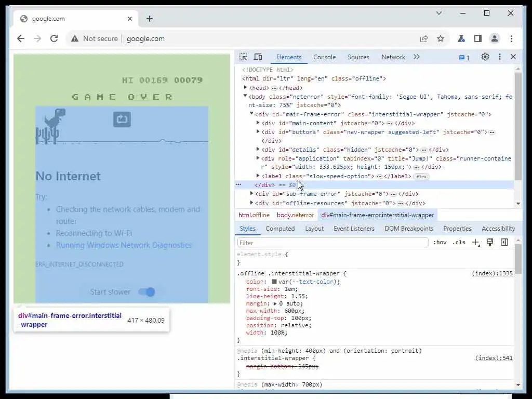This screenshot has width=532, height=399.
Task: Open the Accessibility pane tab
Action: (498, 229)
